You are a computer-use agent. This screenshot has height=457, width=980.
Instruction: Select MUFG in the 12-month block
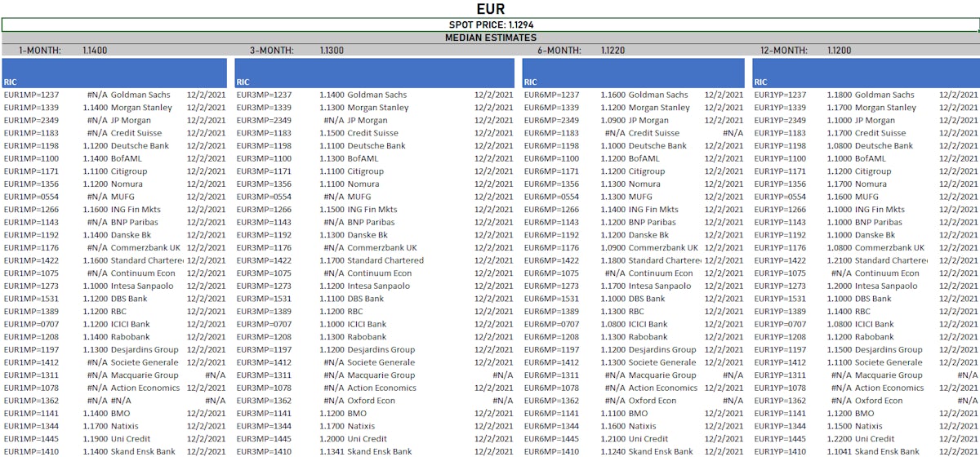pyautogui.click(x=866, y=197)
